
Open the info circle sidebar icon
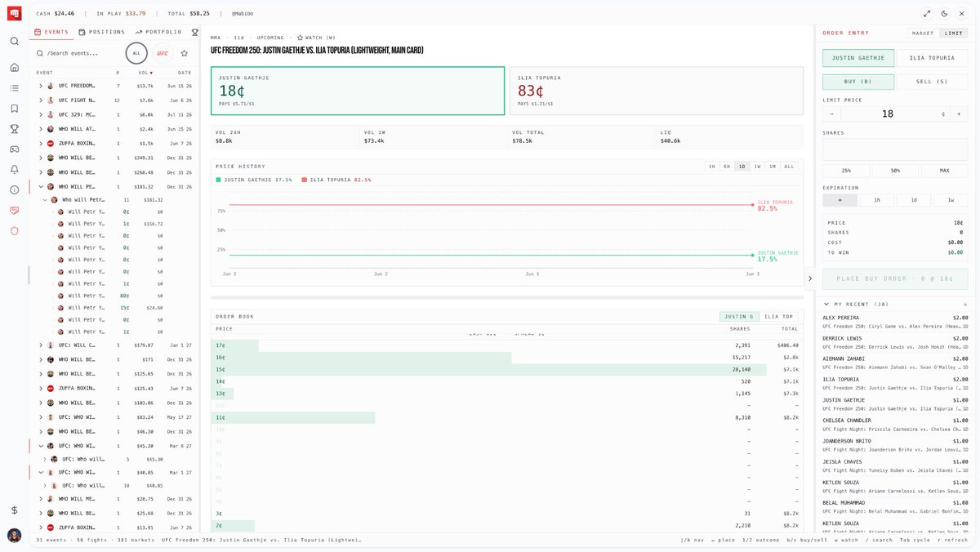point(15,190)
